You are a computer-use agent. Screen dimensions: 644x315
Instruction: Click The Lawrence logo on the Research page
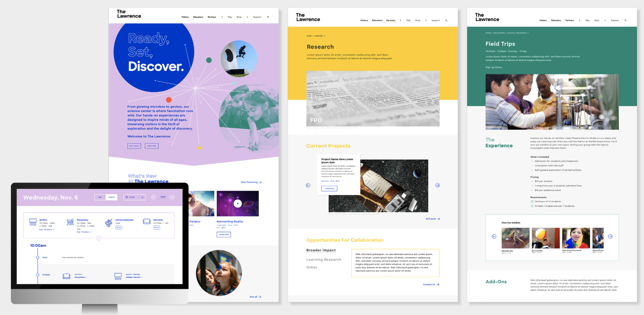pyautogui.click(x=308, y=17)
